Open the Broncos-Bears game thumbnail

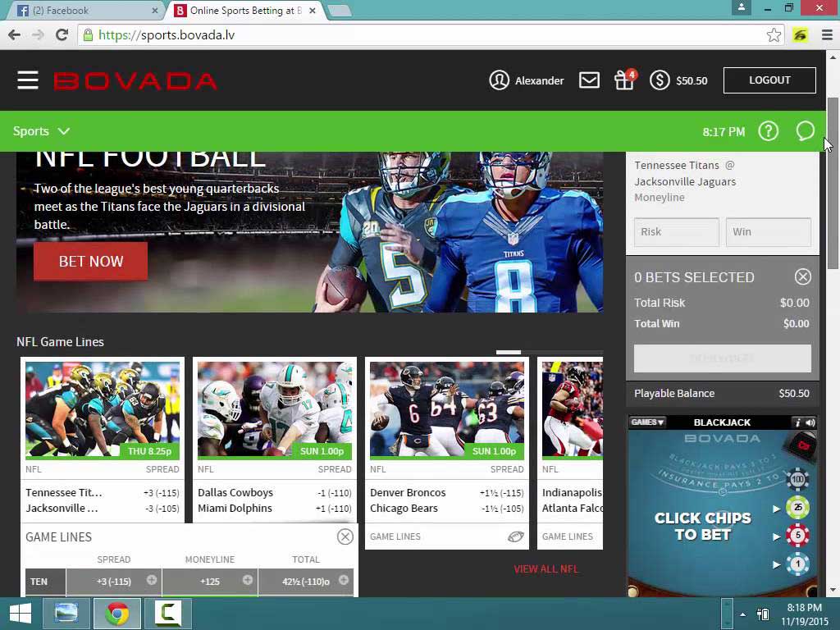click(x=447, y=410)
